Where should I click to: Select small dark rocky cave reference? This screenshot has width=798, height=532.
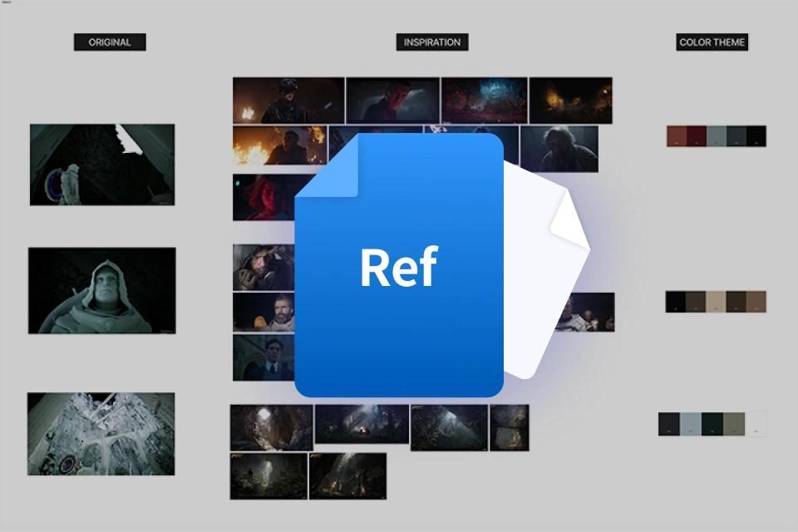point(510,427)
